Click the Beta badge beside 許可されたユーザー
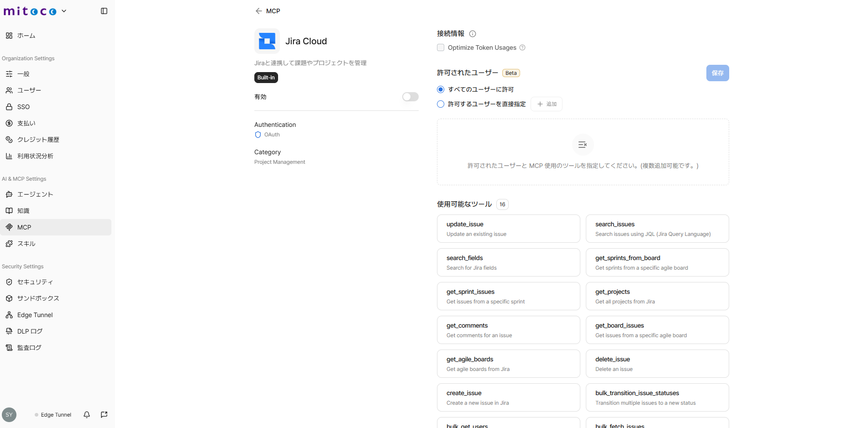868x428 pixels. click(511, 73)
